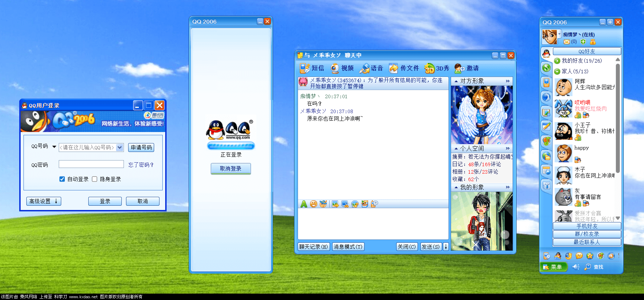Screen dimensions: 644x300
Task: Enable the 隐身登录 invisible login checkbox
Action: [95, 179]
